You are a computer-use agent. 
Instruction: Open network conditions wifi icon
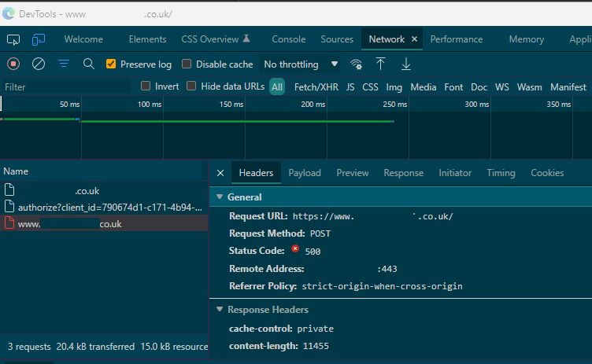coord(356,64)
